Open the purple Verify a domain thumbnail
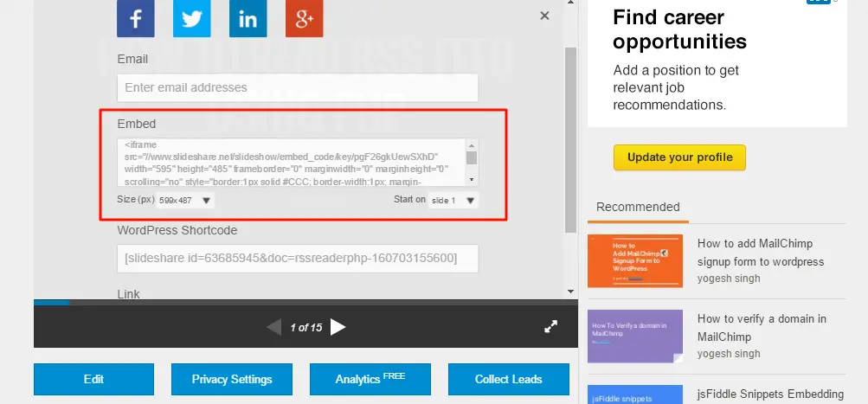The height and width of the screenshot is (404, 868). pyautogui.click(x=635, y=336)
